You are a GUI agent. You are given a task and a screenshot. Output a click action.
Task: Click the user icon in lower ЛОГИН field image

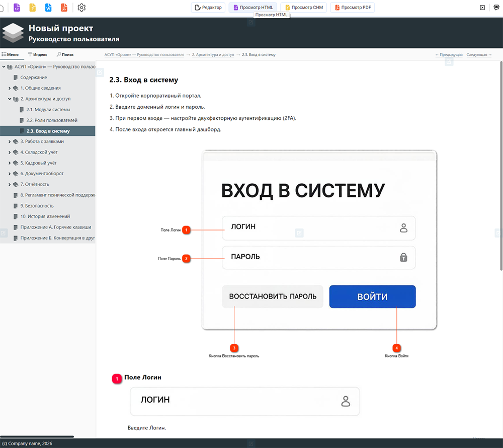[x=346, y=401]
